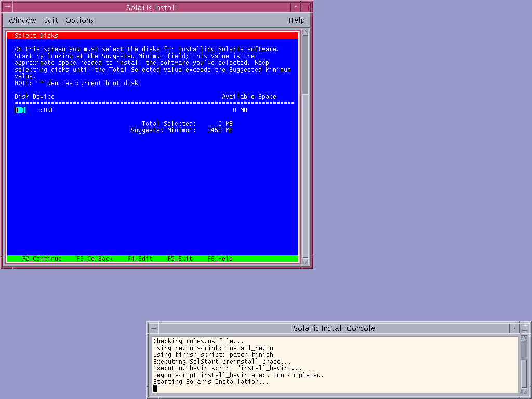Click 'Using finish script: patch_finish' console line

coord(213,354)
